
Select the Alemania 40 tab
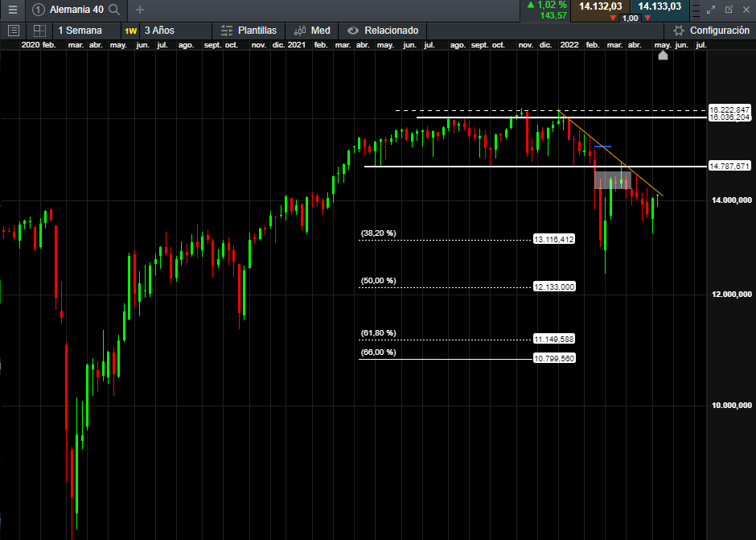pos(76,10)
